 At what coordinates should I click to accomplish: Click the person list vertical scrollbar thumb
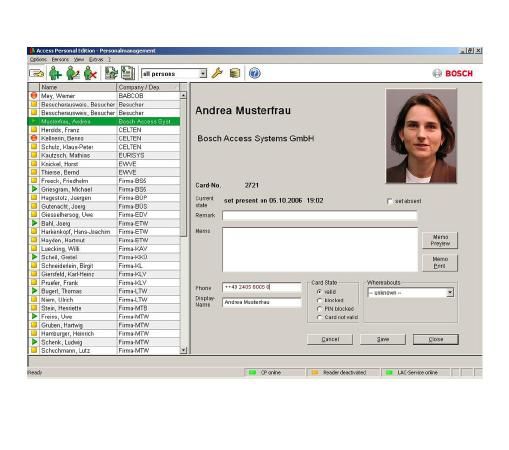click(x=183, y=168)
